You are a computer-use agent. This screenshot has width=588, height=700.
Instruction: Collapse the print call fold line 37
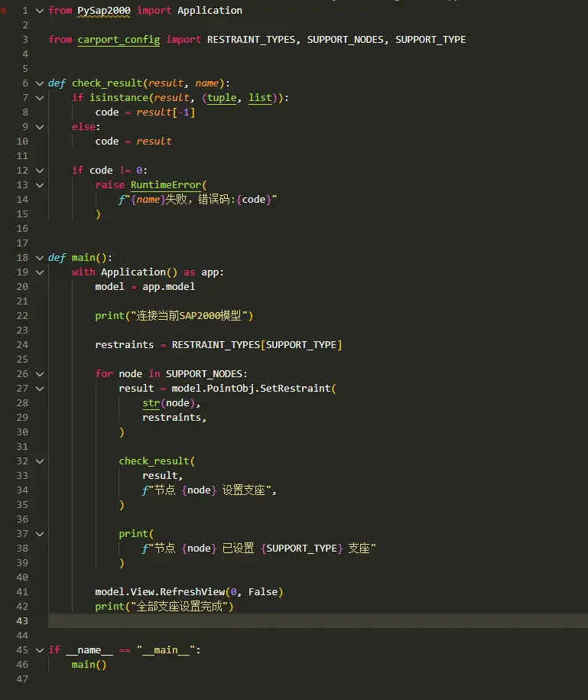coord(40,535)
